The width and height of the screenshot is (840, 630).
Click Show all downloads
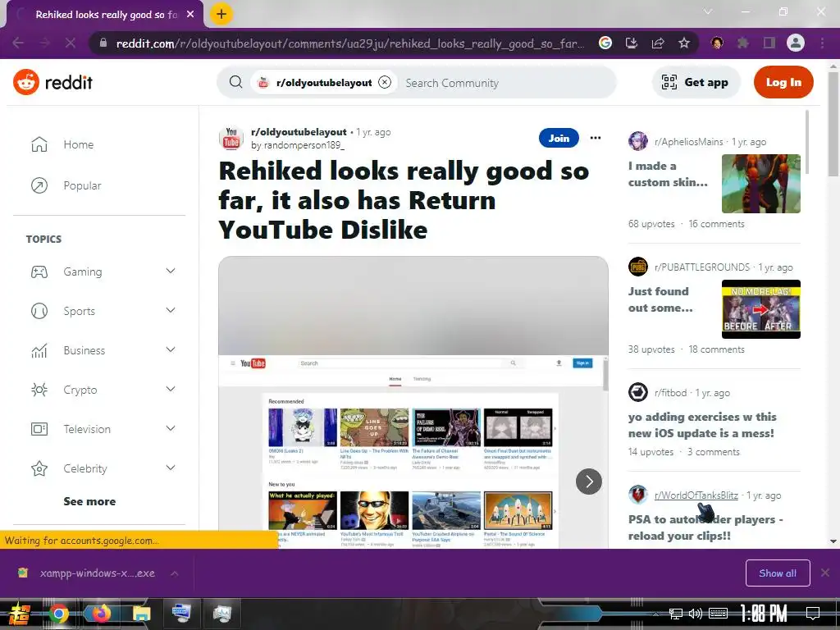tap(778, 573)
